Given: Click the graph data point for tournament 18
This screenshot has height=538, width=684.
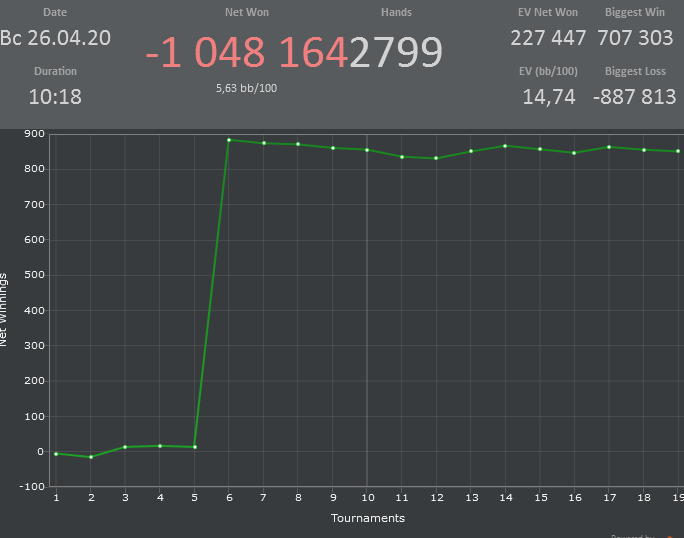Looking at the screenshot, I should 644,150.
